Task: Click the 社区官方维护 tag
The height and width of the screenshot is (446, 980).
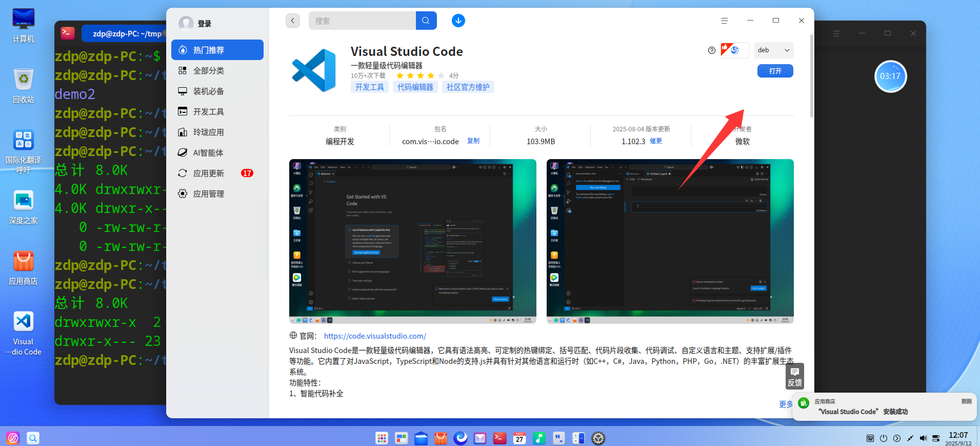Action: 468,87
